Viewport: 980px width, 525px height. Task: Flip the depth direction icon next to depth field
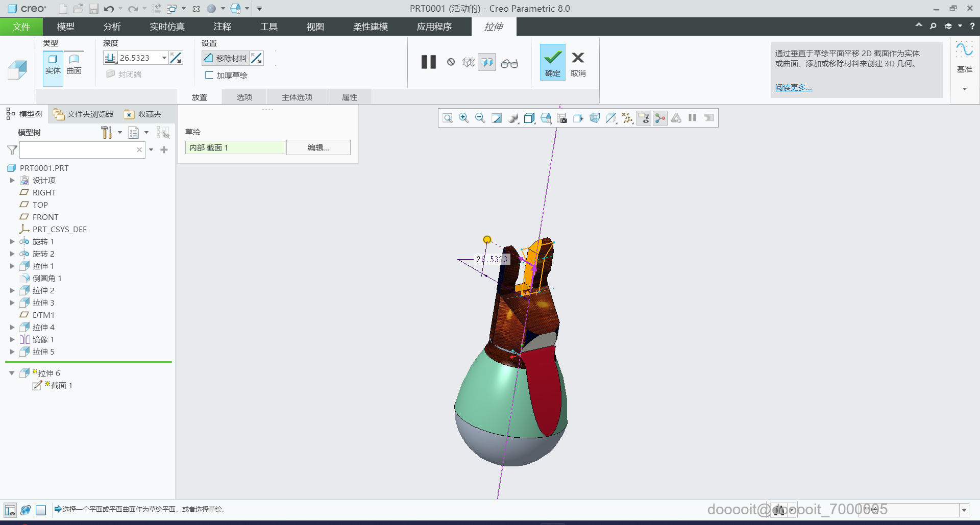click(176, 58)
